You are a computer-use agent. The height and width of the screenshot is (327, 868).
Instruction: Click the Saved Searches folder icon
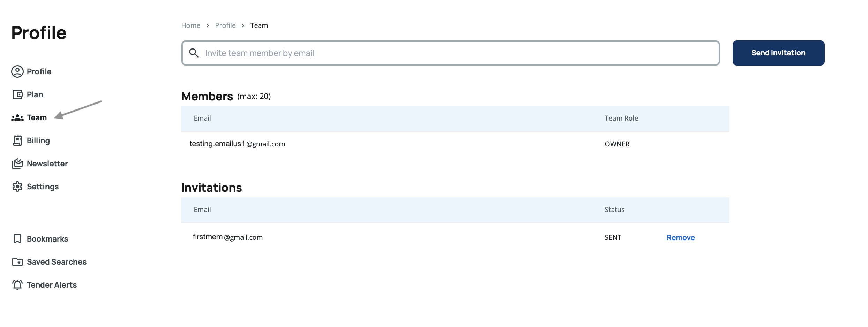click(17, 262)
